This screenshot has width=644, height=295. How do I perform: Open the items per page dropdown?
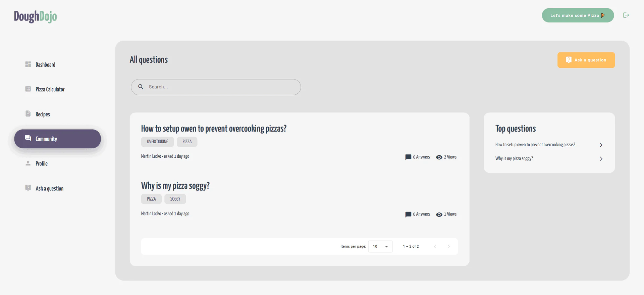(x=380, y=246)
